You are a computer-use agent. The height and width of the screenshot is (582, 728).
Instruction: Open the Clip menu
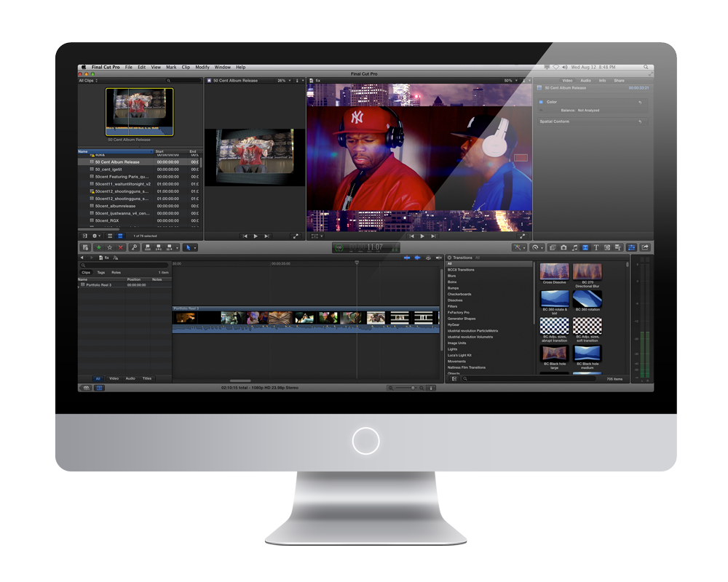[x=186, y=68]
